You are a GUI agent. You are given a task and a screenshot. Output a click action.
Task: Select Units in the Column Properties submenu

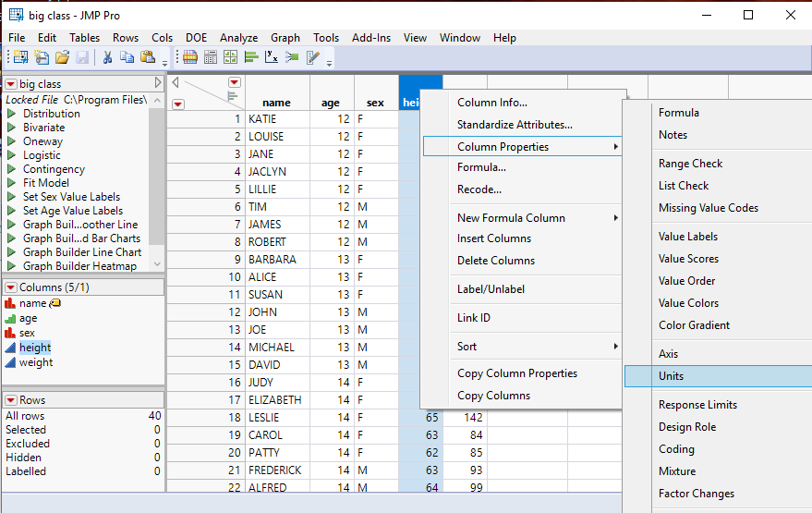point(719,376)
